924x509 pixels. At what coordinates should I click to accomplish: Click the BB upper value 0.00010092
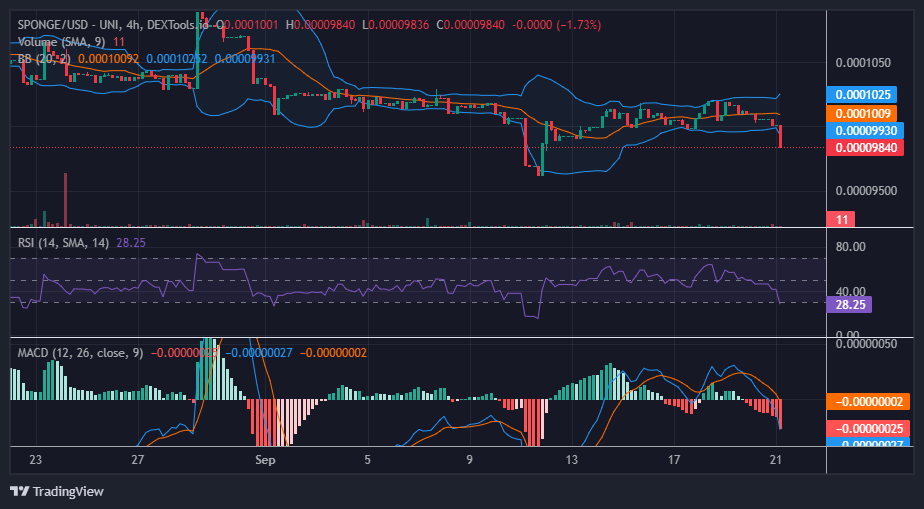point(108,59)
